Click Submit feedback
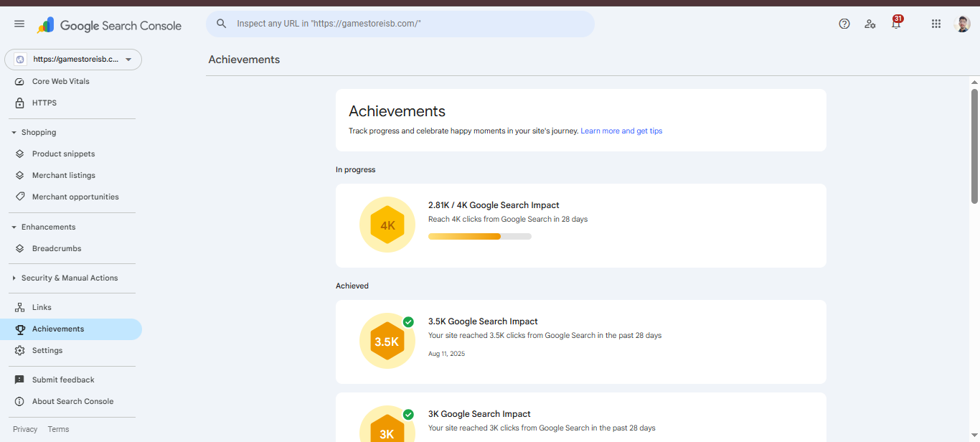The height and width of the screenshot is (442, 980). pos(63,380)
